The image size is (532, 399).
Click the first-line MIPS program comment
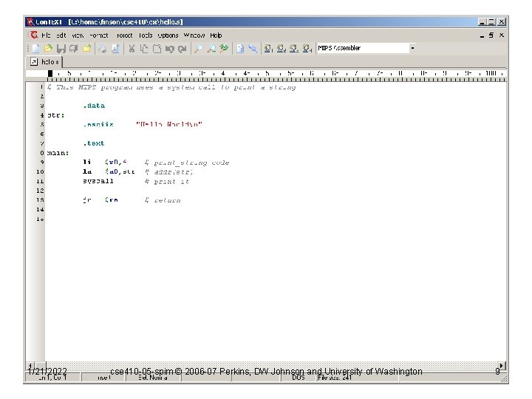pos(171,87)
